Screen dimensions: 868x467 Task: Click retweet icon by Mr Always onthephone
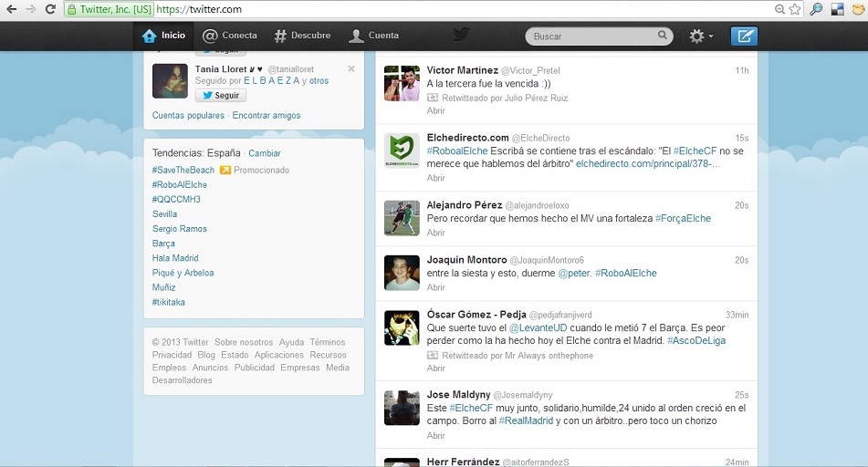click(x=433, y=355)
